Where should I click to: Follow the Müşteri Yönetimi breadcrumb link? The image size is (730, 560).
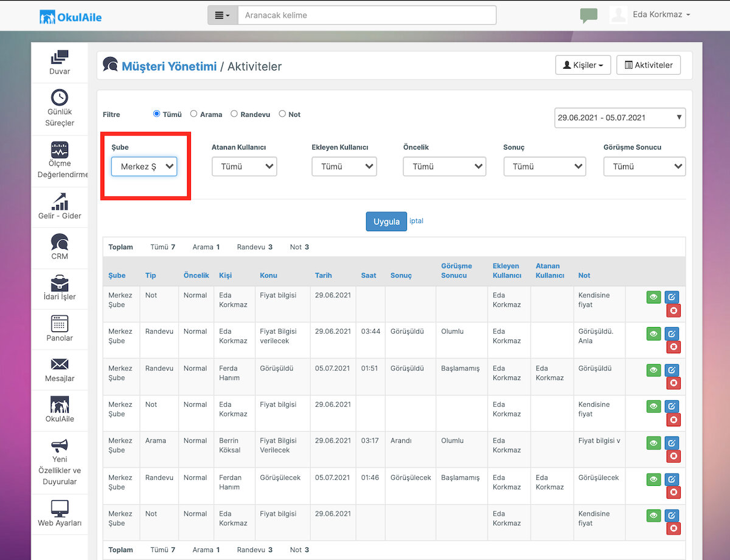(169, 66)
